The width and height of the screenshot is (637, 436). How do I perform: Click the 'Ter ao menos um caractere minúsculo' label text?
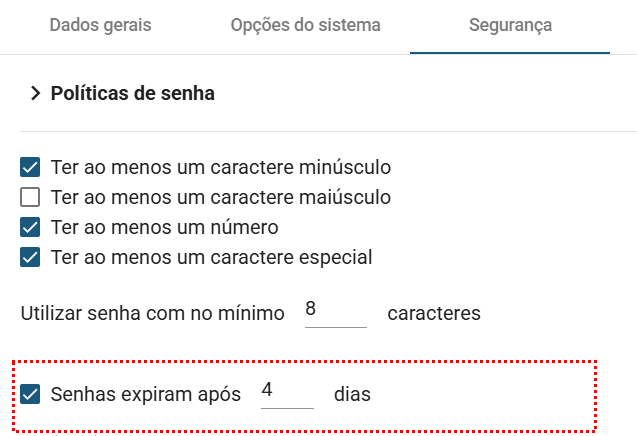(x=220, y=167)
